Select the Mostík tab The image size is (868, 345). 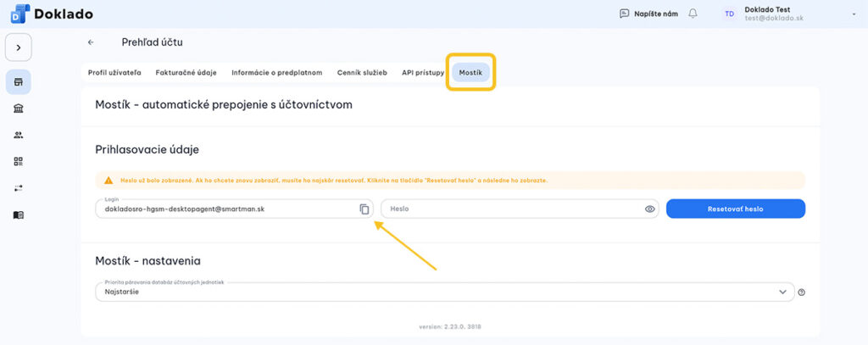pyautogui.click(x=470, y=73)
